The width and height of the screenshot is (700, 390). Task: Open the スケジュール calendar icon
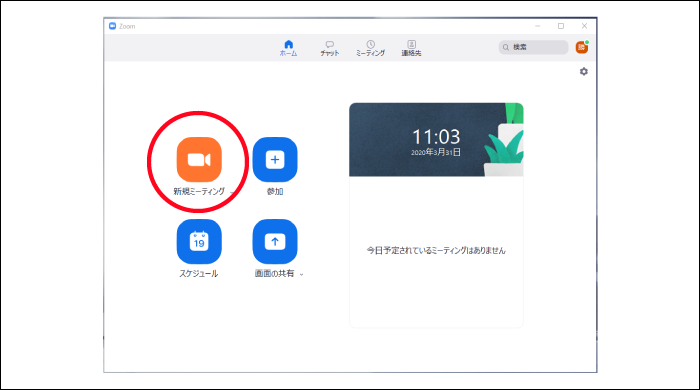pyautogui.click(x=199, y=241)
